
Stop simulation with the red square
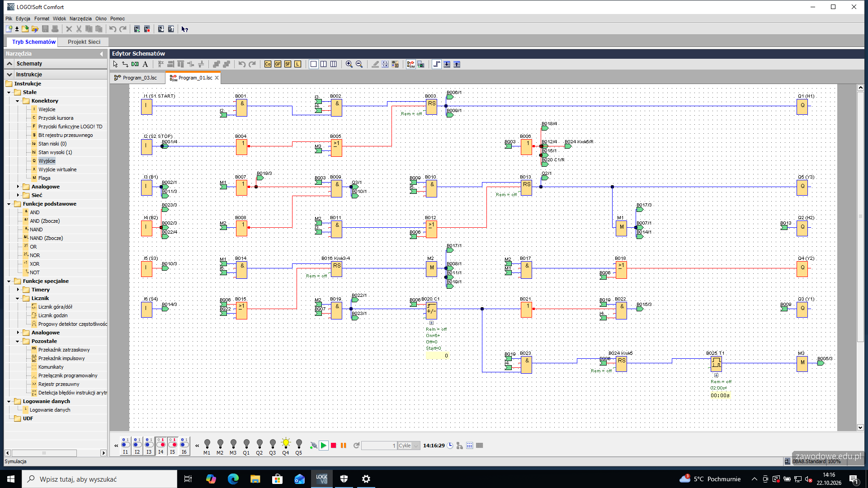point(334,446)
